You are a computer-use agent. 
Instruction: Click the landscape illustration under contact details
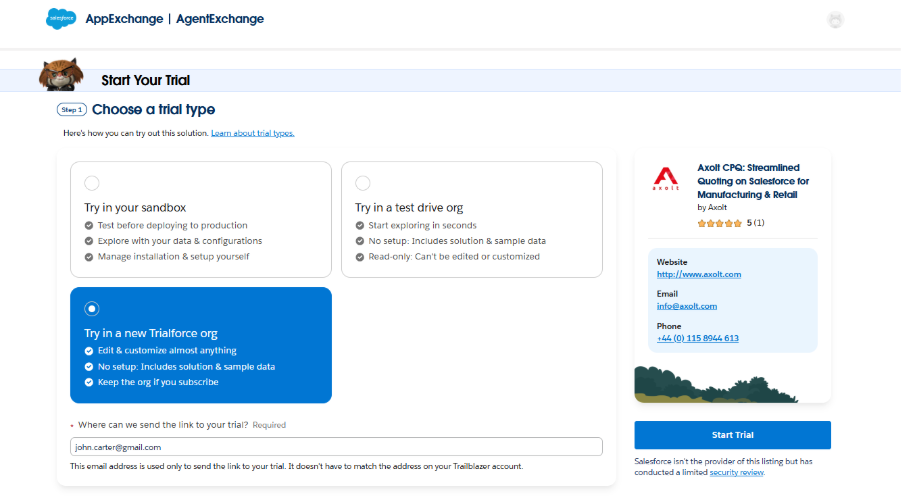click(732, 385)
